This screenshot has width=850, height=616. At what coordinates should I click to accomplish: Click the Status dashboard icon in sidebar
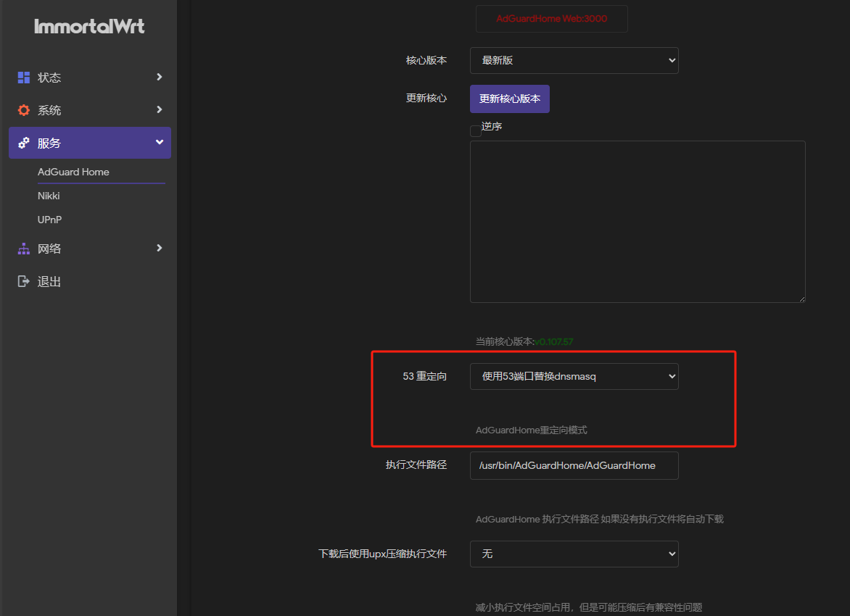pos(24,78)
